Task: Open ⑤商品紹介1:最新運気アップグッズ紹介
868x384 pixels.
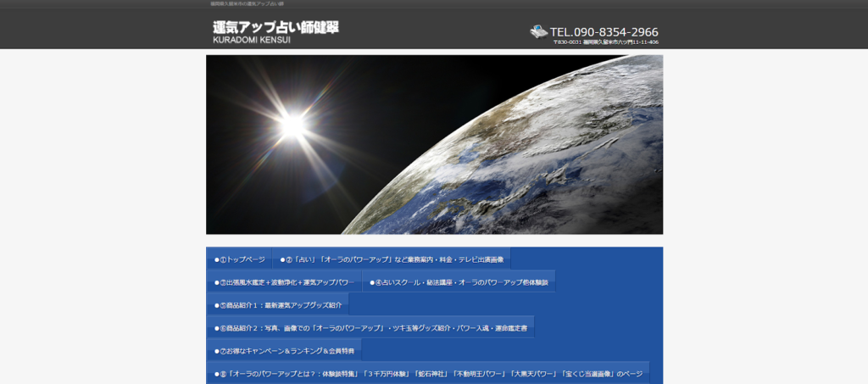Action: (280, 305)
